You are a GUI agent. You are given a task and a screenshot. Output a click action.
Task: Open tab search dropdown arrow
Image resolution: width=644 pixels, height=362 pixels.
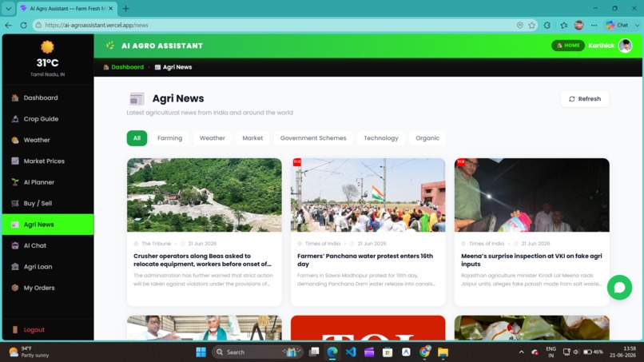click(x=8, y=8)
